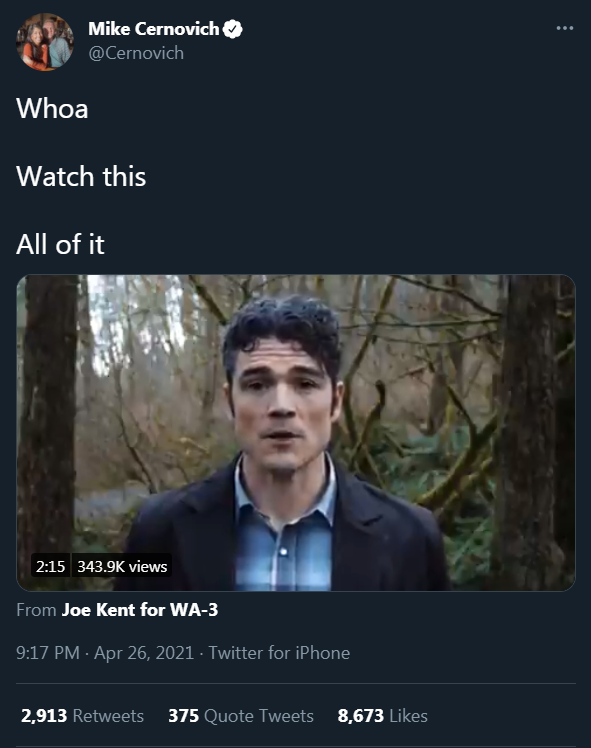The image size is (591, 748).
Task: View the 2,913 Retweets list
Action: click(x=83, y=716)
